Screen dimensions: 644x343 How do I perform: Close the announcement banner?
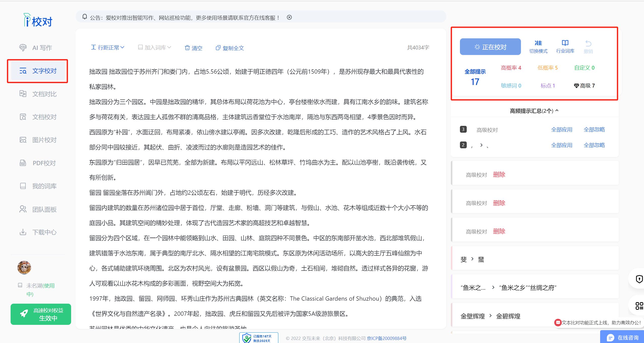[289, 17]
